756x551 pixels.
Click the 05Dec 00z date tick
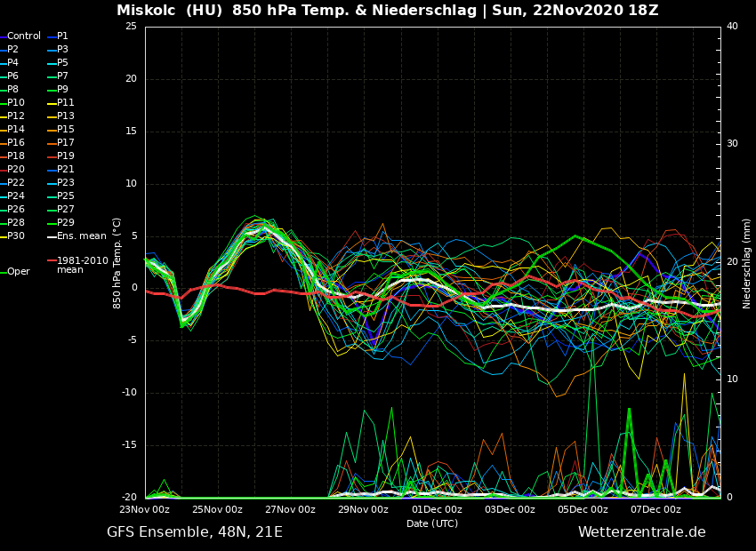coord(583,510)
